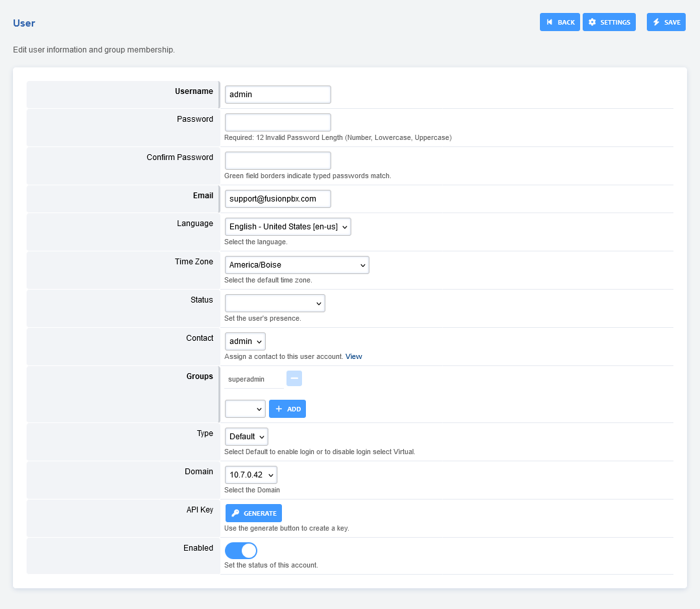Click the Username input field
Viewport: 700px width, 609px height.
coord(277,95)
